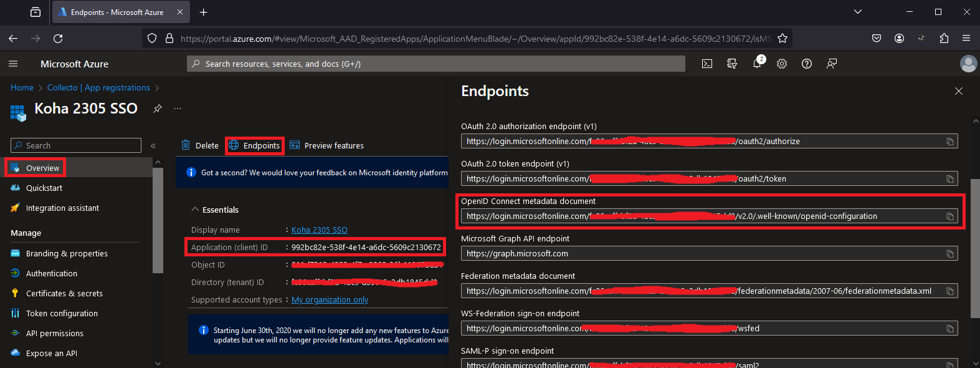The width and height of the screenshot is (980, 368).
Task: Click the Microsoft Graph API endpoint field
Action: 710,254
